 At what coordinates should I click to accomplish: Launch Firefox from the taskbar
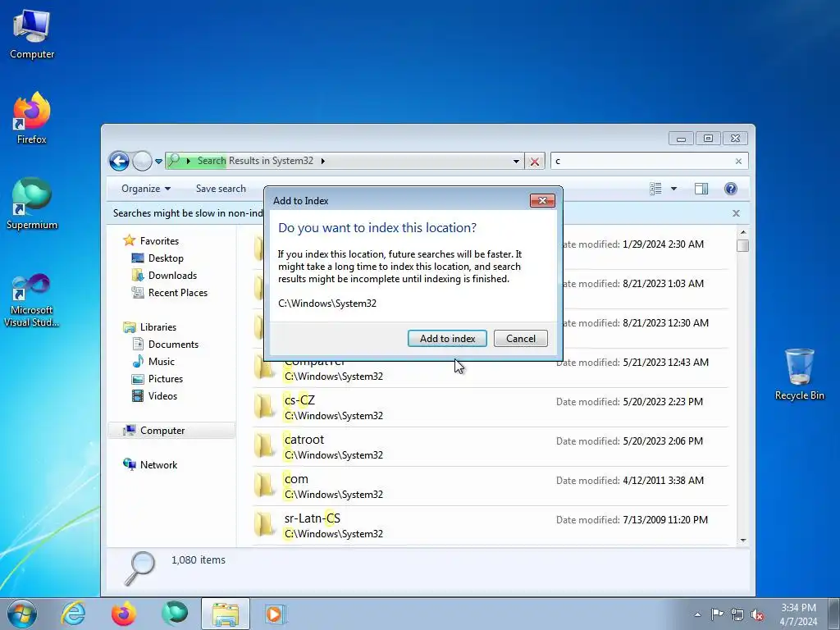click(x=124, y=614)
